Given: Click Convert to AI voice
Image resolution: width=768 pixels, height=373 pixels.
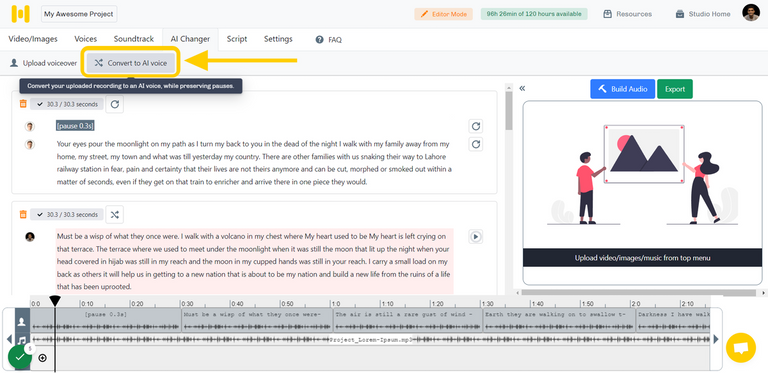Looking at the screenshot, I should point(131,63).
